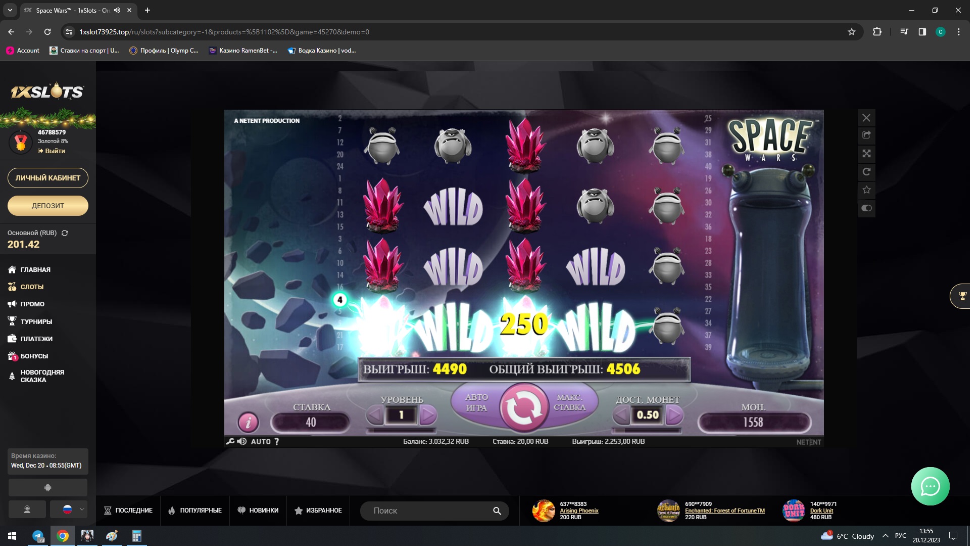Click the Депозит button
The width and height of the screenshot is (980, 555).
(48, 206)
